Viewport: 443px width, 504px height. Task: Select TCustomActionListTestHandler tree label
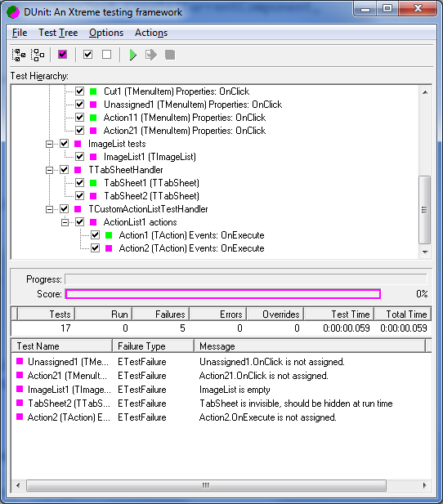(148, 209)
